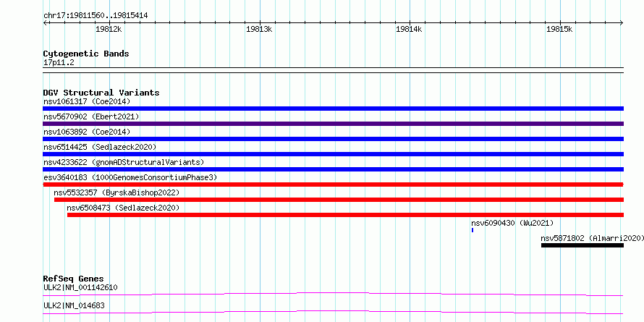The width and height of the screenshot is (644, 322).
Task: Open gene label ULK2|NM_014683
Action: [74, 305]
